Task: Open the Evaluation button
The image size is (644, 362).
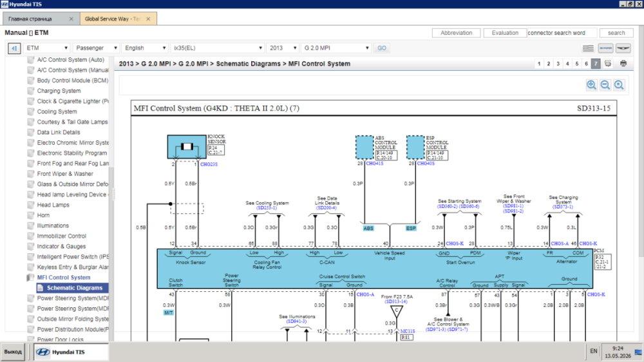Action: [505, 33]
